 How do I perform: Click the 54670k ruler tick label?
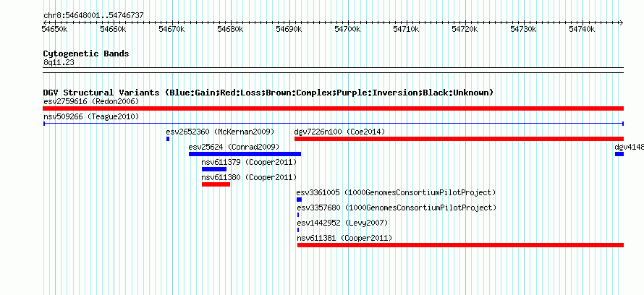click(172, 29)
